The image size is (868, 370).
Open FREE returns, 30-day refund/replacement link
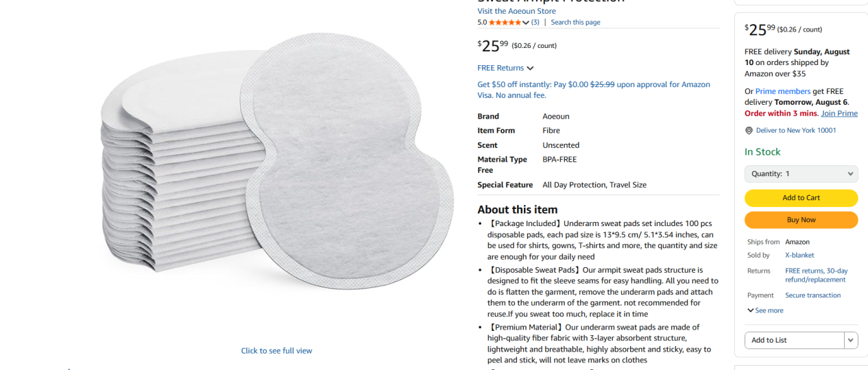(816, 275)
